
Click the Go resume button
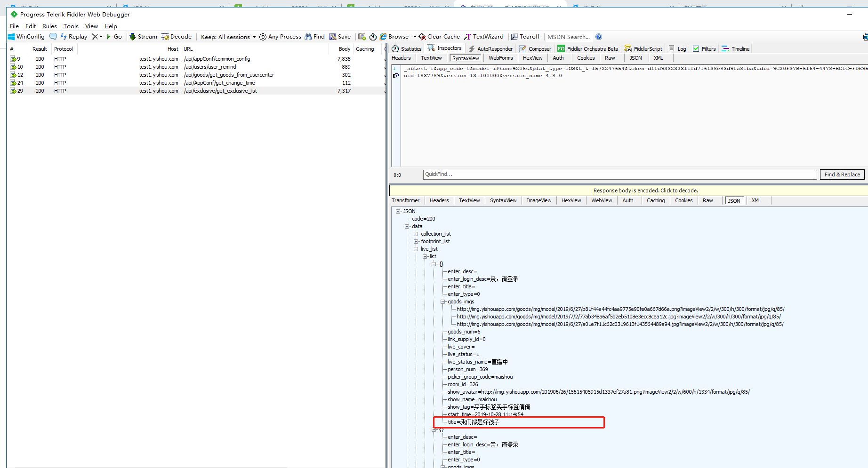114,37
